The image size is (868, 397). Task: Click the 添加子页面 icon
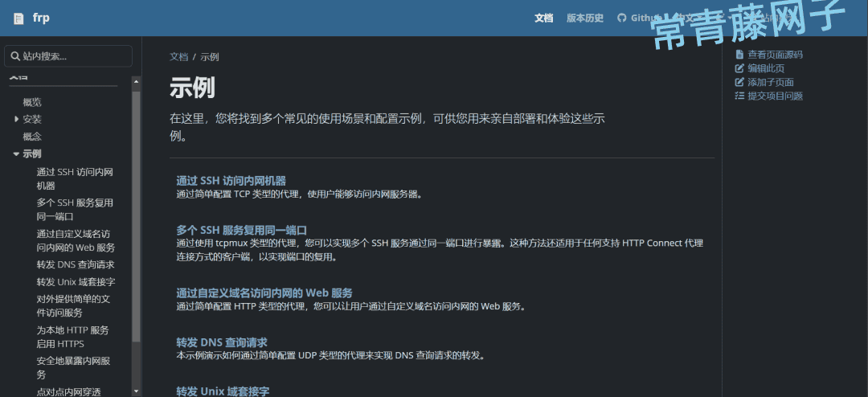(x=739, y=82)
